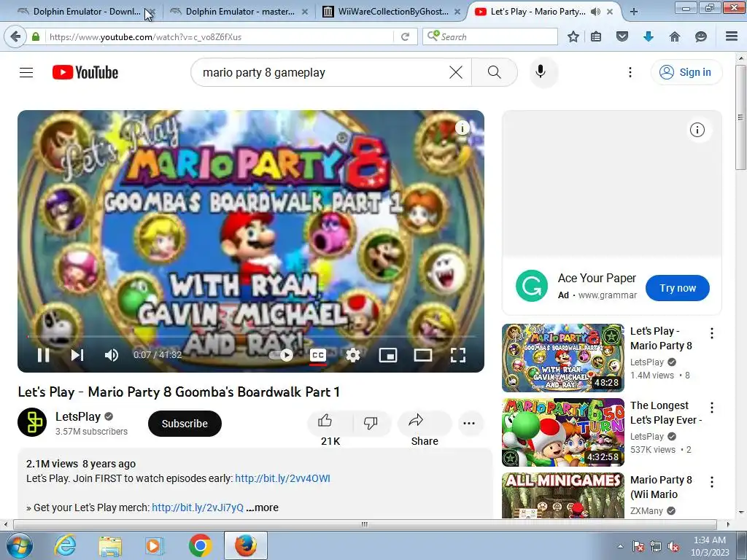Mute the video player volume
The width and height of the screenshot is (747, 560).
click(112, 355)
